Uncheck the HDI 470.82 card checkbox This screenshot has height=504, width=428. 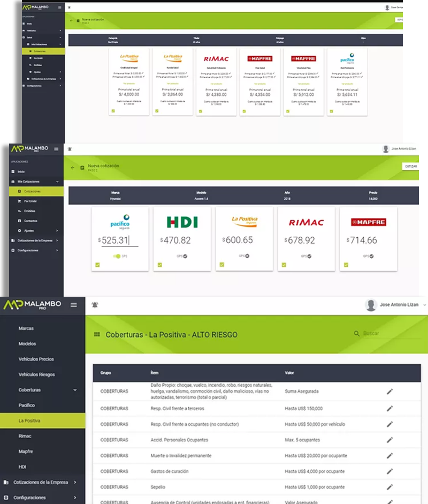[159, 265]
